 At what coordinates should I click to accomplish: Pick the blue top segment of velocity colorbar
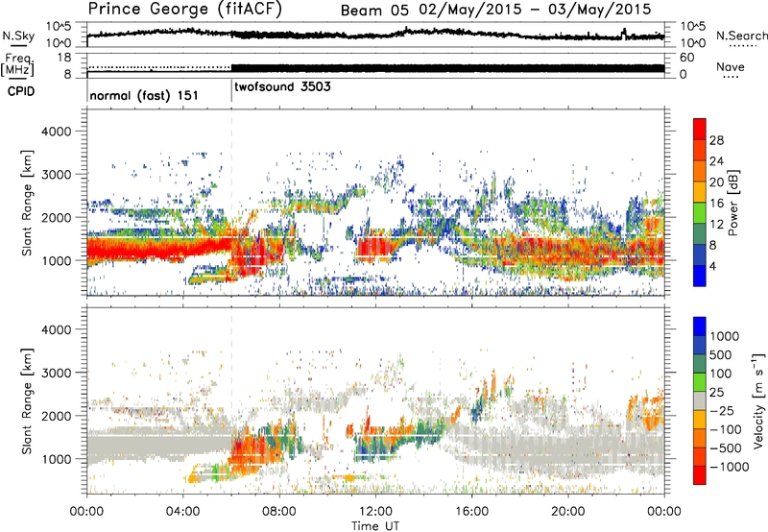pyautogui.click(x=700, y=326)
